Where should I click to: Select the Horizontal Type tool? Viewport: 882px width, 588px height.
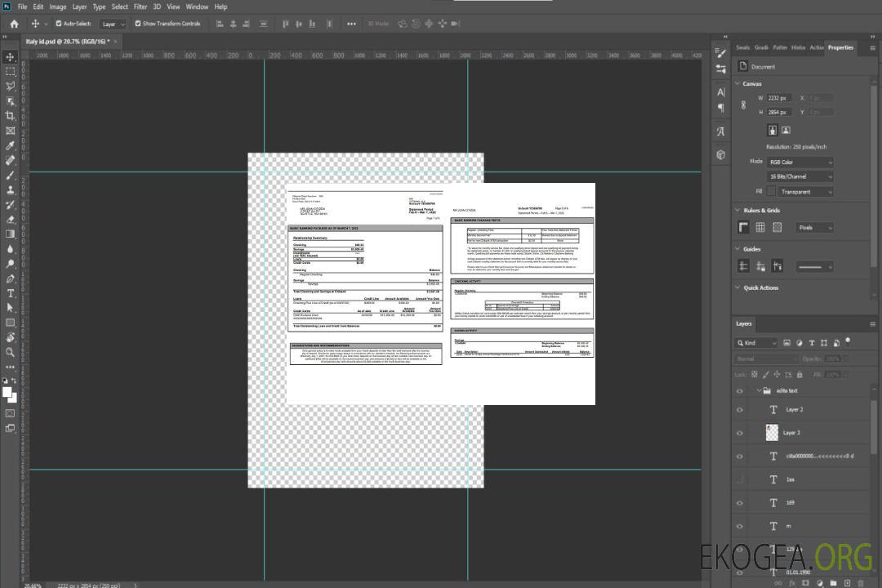point(11,293)
